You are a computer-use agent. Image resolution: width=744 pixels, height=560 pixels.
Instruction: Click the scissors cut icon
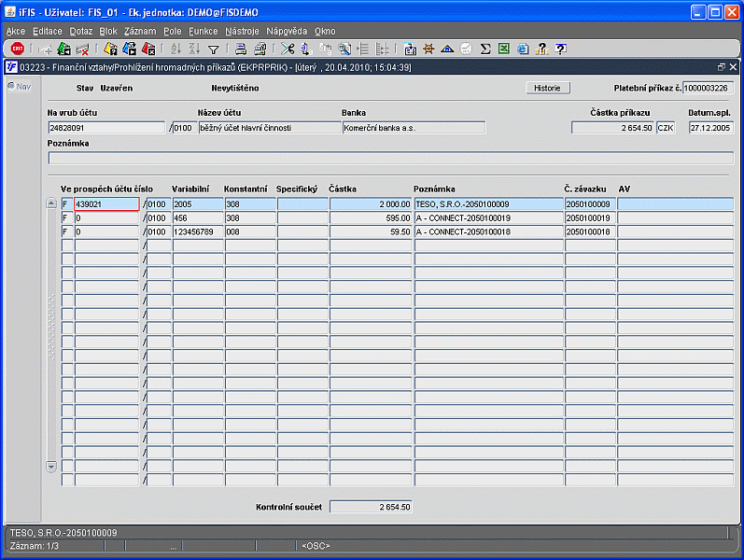(287, 49)
